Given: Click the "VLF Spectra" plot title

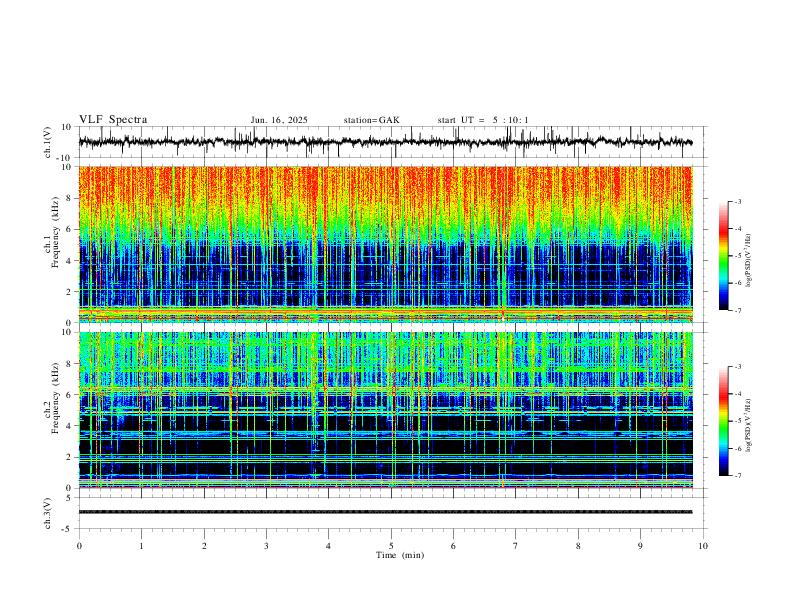Looking at the screenshot, I should click(113, 120).
